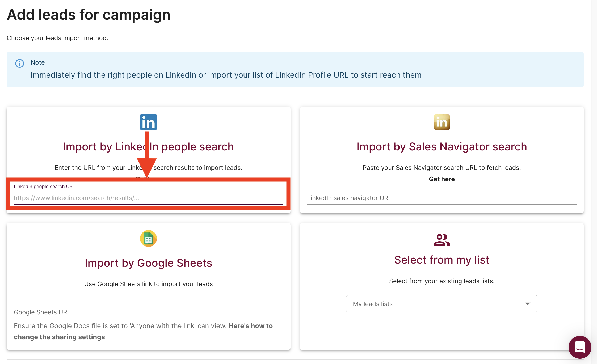This screenshot has height=364, width=597.
Task: Click the people icon above Select from my list
Action: pyautogui.click(x=442, y=240)
